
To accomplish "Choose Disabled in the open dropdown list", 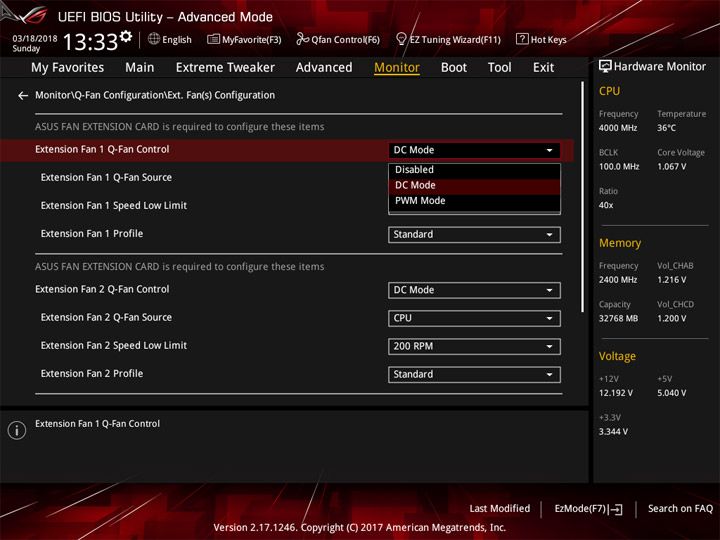I will click(474, 170).
